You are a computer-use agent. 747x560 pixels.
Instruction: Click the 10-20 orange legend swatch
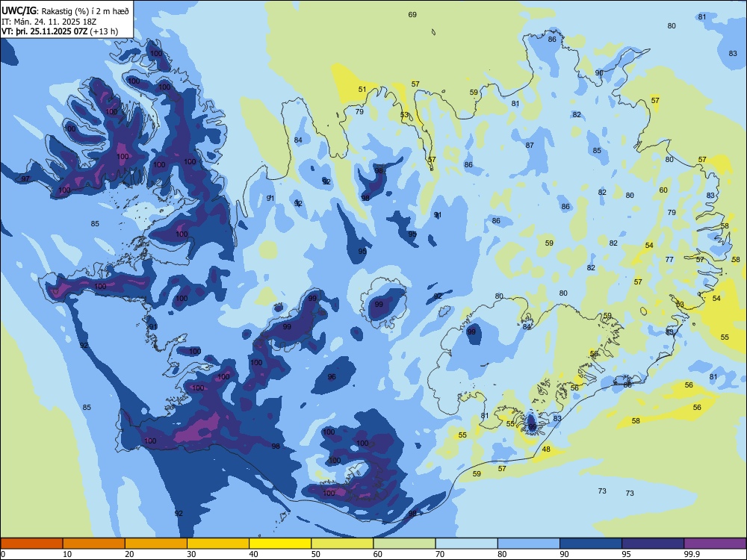coord(94,544)
